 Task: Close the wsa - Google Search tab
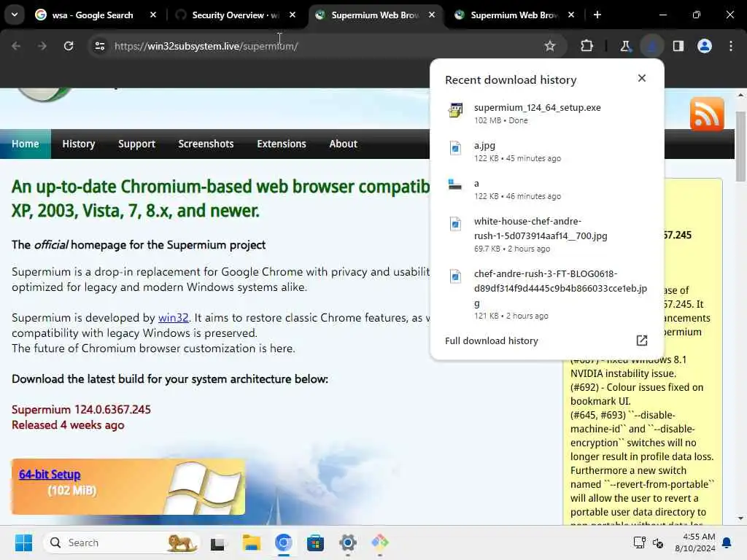(153, 15)
